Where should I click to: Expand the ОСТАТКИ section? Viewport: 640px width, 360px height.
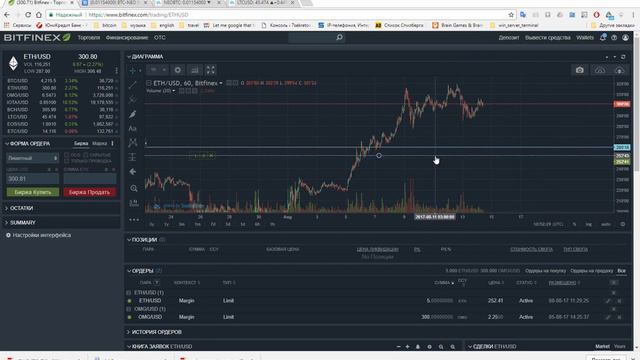[7, 208]
